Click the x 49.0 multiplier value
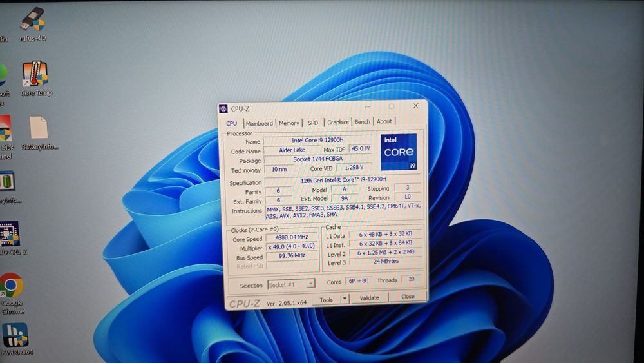Viewport: 644px width, 363px height. click(x=292, y=246)
